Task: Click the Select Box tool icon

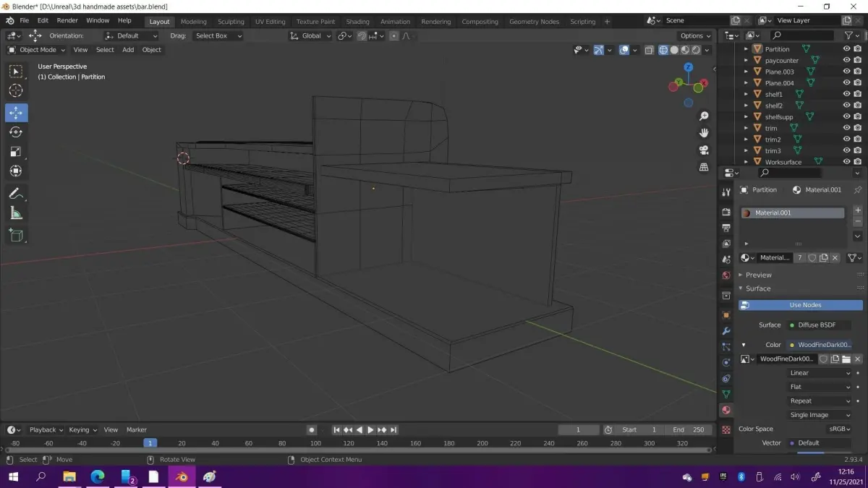Action: 16,71
